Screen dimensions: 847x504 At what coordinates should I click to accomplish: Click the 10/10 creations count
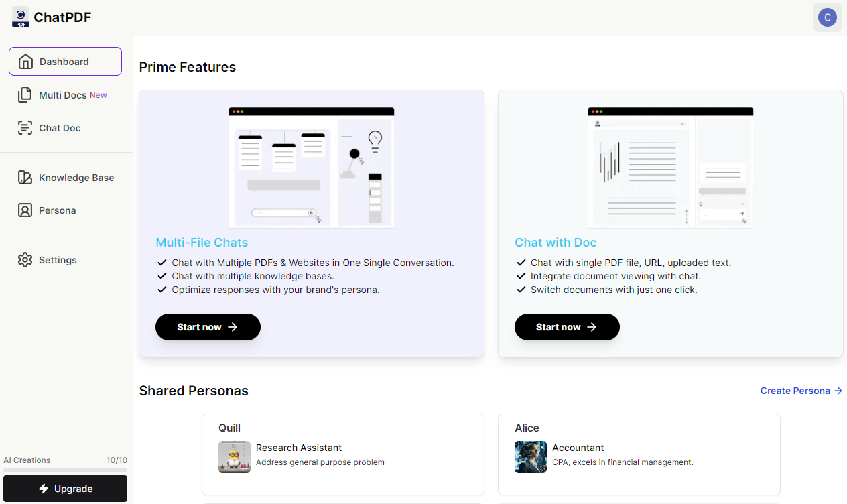(117, 460)
